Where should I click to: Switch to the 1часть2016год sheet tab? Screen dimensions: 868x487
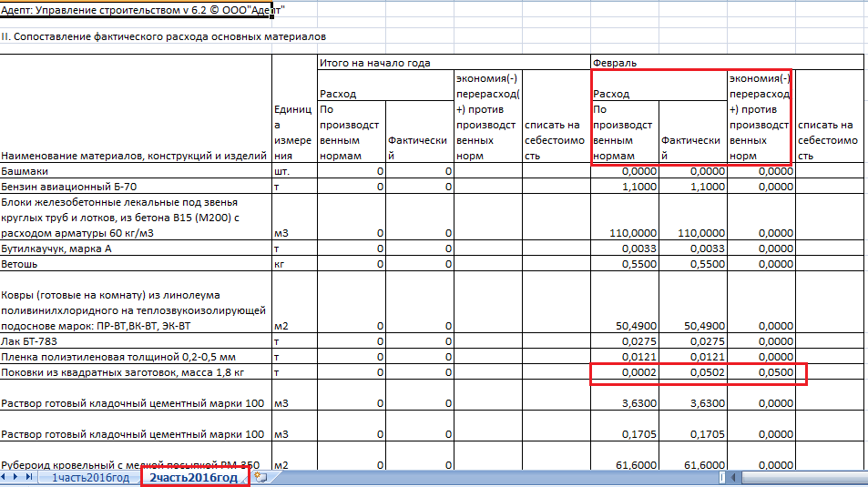[x=90, y=478]
